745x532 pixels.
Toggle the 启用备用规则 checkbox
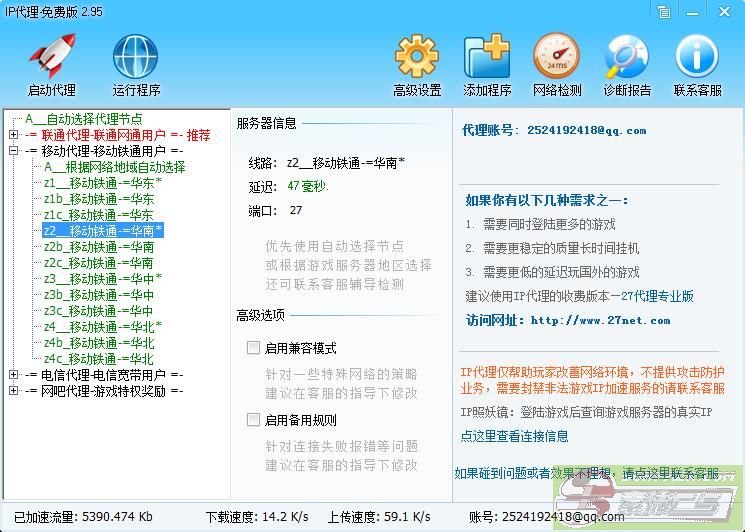pyautogui.click(x=254, y=420)
